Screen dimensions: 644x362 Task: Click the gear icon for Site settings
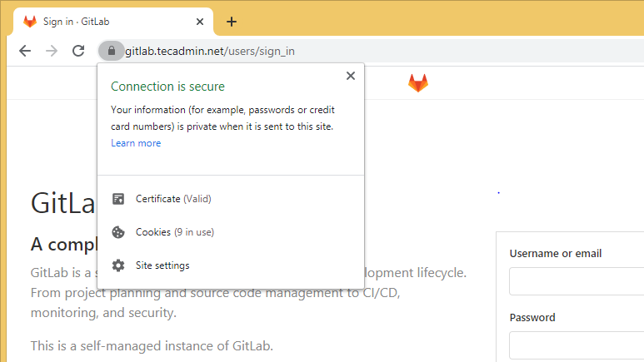pyautogui.click(x=118, y=265)
